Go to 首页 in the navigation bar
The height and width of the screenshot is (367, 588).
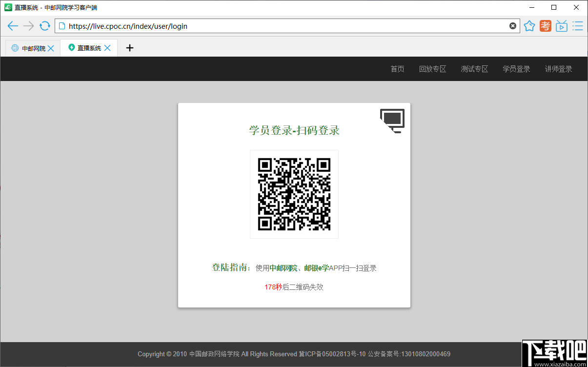click(x=398, y=69)
